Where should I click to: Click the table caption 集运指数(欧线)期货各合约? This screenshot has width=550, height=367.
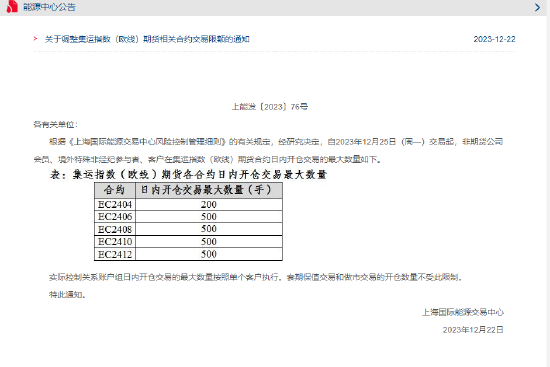189,174
